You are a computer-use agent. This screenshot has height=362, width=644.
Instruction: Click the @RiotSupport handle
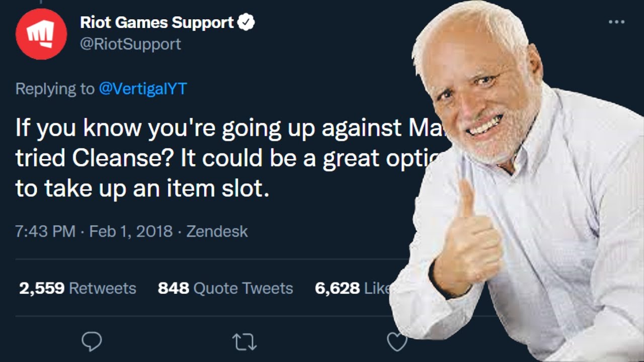pyautogui.click(x=130, y=44)
